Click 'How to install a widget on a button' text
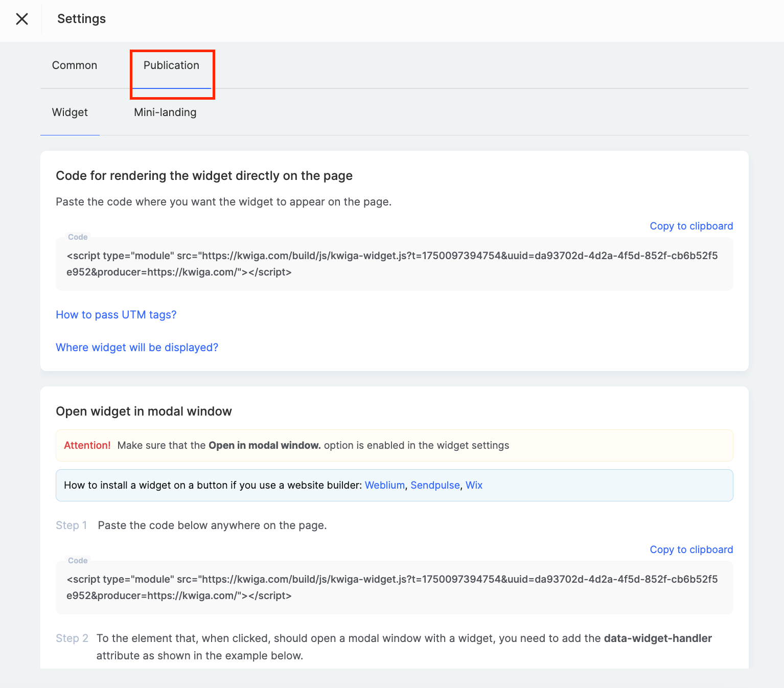The image size is (784, 688). [x=213, y=485]
